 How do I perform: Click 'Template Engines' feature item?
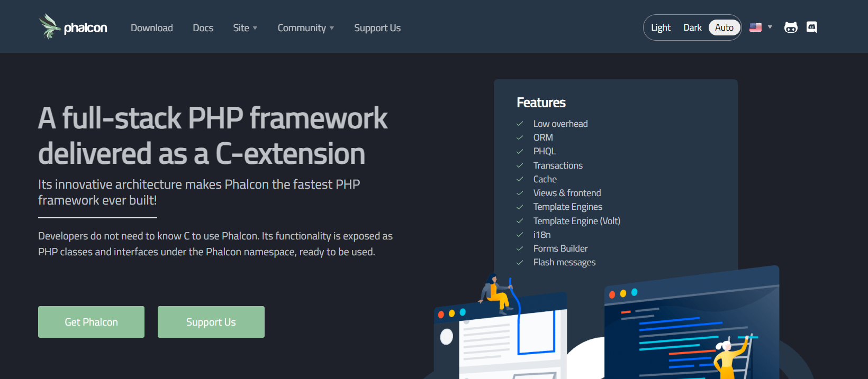click(567, 207)
